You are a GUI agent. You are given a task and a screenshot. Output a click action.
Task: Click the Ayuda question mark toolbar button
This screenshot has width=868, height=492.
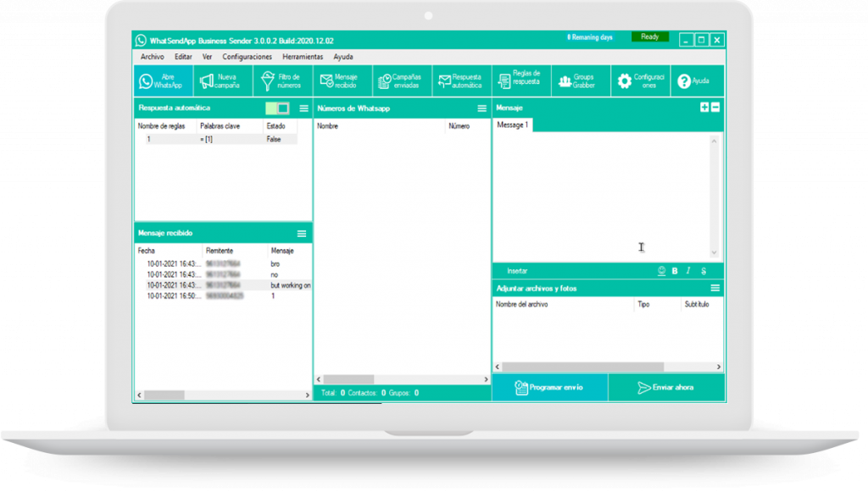[697, 81]
